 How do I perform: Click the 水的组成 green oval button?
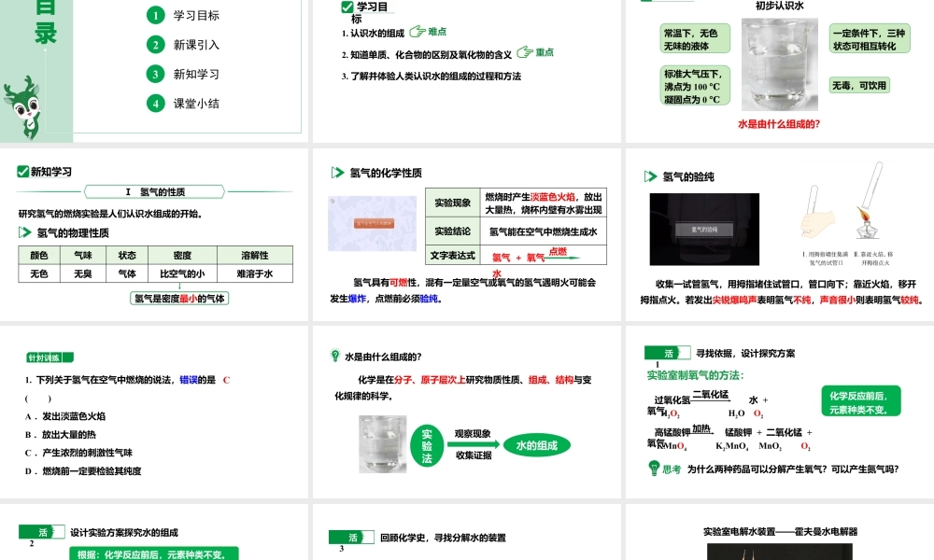tap(537, 444)
